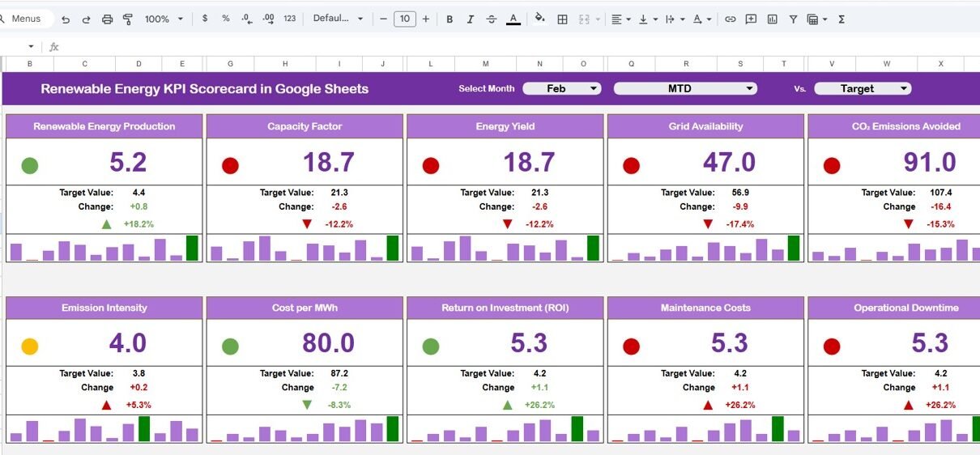Apply strikethrough formatting
This screenshot has width=980, height=455.
pyautogui.click(x=491, y=19)
